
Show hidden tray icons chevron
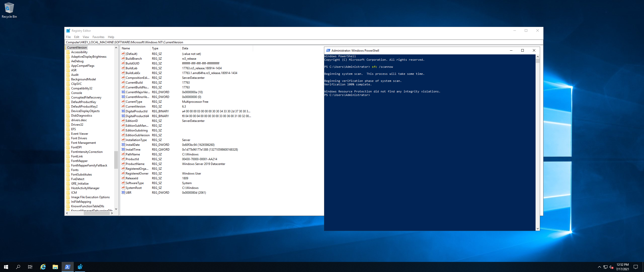click(x=599, y=267)
